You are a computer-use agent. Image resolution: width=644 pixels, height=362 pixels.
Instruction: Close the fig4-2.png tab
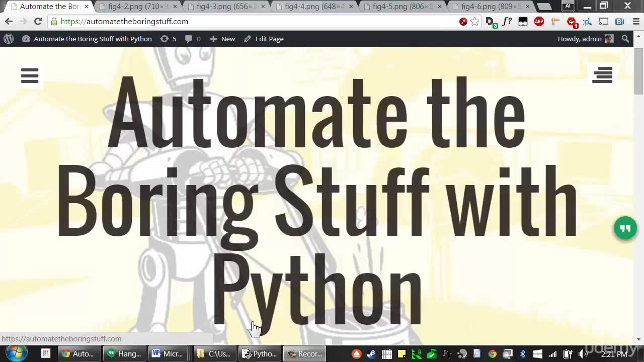(175, 7)
